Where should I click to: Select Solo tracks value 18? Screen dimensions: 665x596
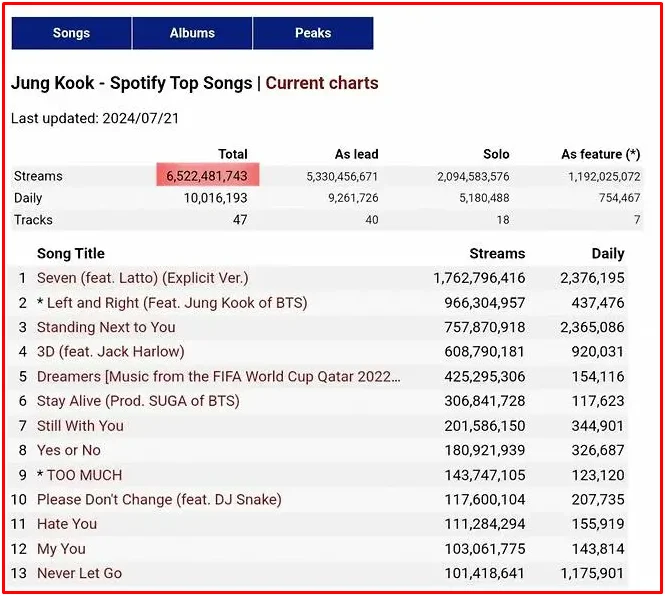tap(503, 220)
